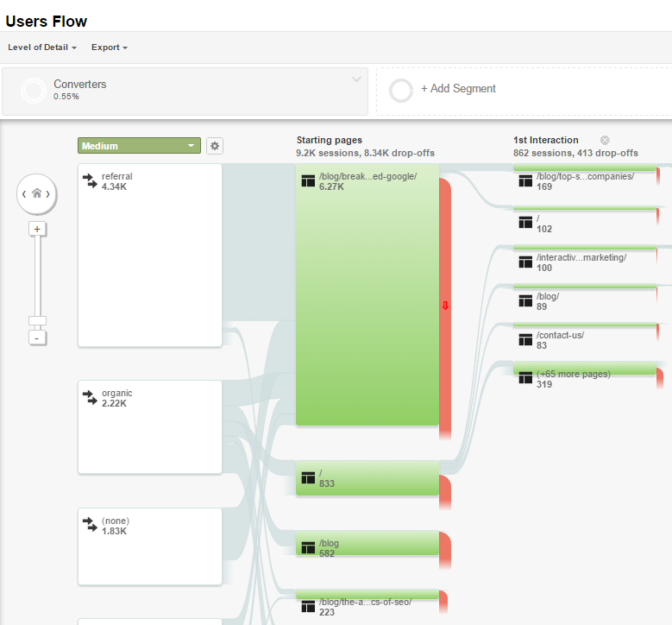Click the gear settings icon beside Medium

(215, 146)
